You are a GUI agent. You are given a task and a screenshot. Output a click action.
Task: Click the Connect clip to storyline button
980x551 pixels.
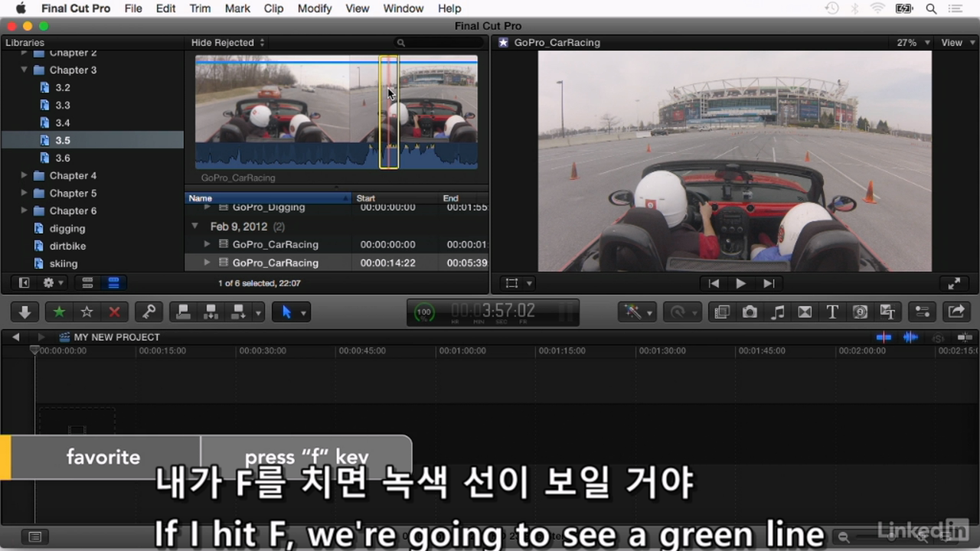click(183, 312)
